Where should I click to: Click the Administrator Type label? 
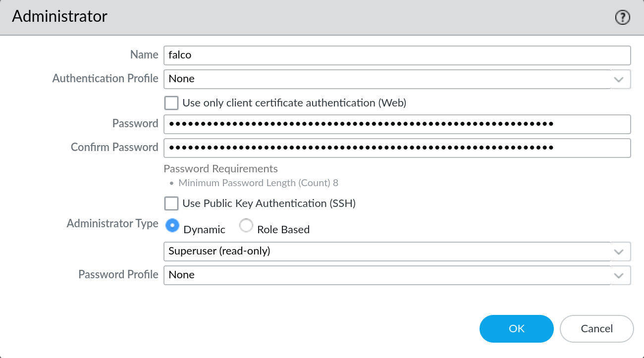tap(112, 224)
